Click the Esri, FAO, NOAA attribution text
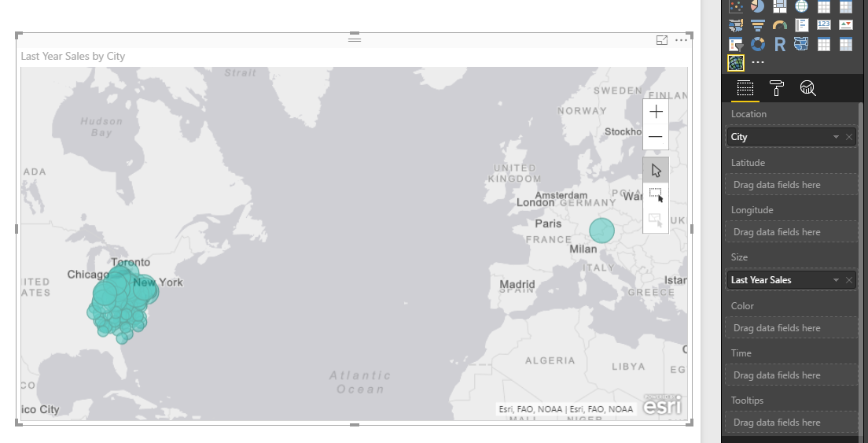868x443 pixels. (x=566, y=409)
